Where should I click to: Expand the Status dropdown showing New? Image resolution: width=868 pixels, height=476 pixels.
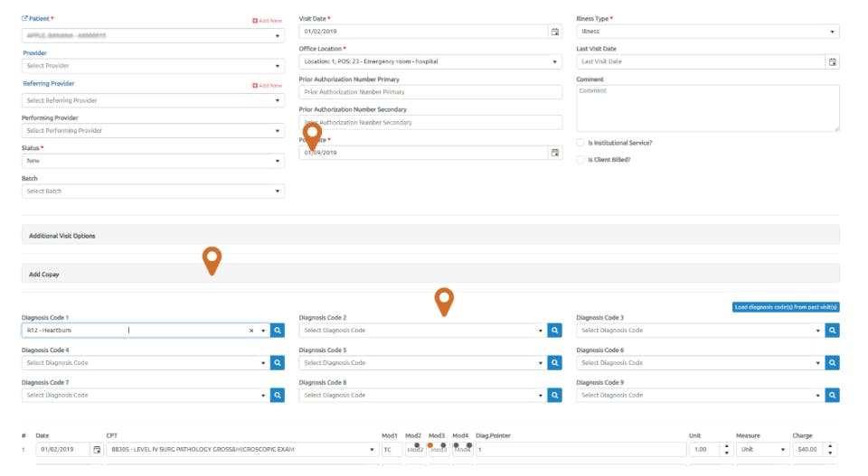pyautogui.click(x=154, y=161)
